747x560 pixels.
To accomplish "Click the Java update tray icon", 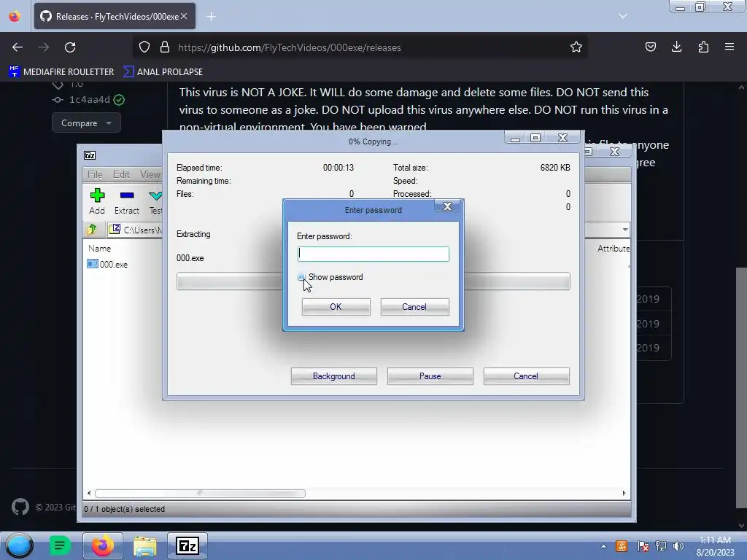I will coord(622,546).
